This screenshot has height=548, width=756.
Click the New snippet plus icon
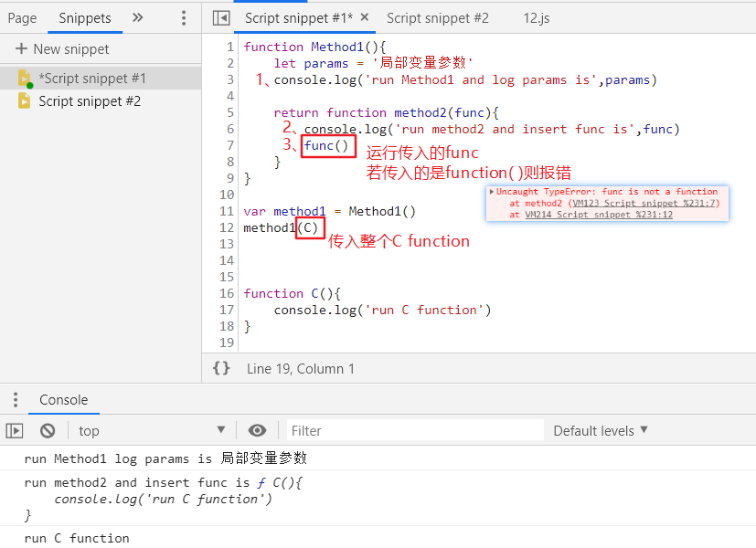21,49
